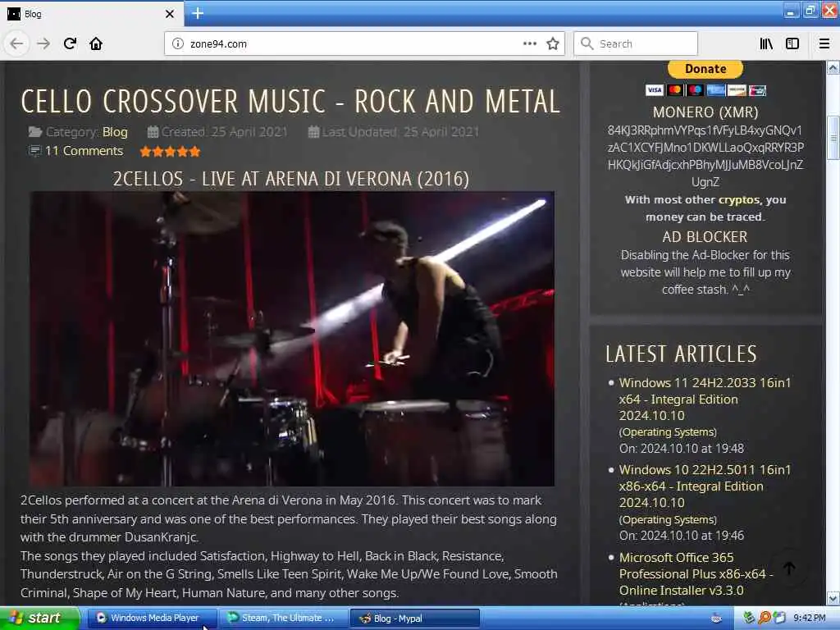Open the browser hamburger menu
Image resolution: width=840 pixels, height=630 pixels.
pyautogui.click(x=824, y=43)
